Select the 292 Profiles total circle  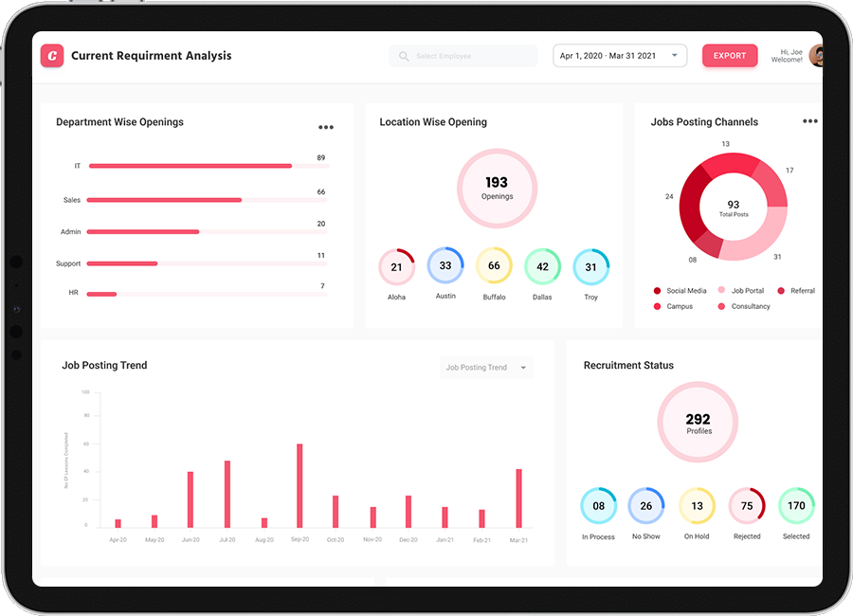[x=698, y=423]
